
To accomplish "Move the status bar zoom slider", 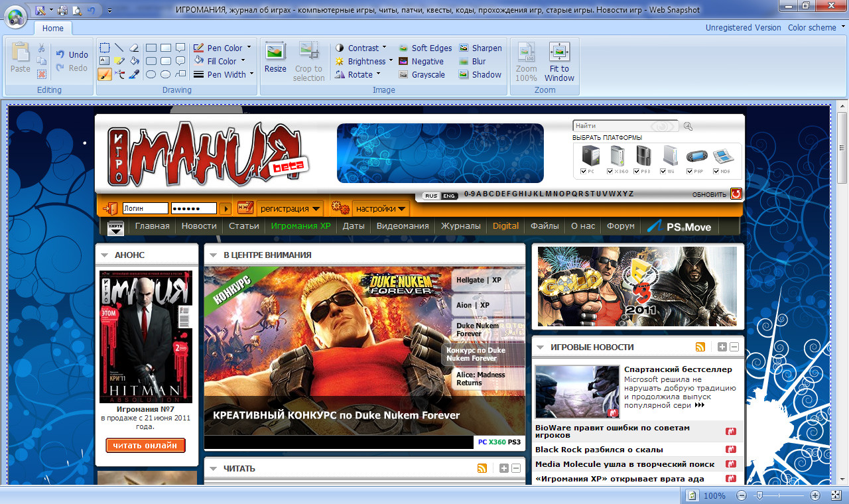I will click(760, 495).
